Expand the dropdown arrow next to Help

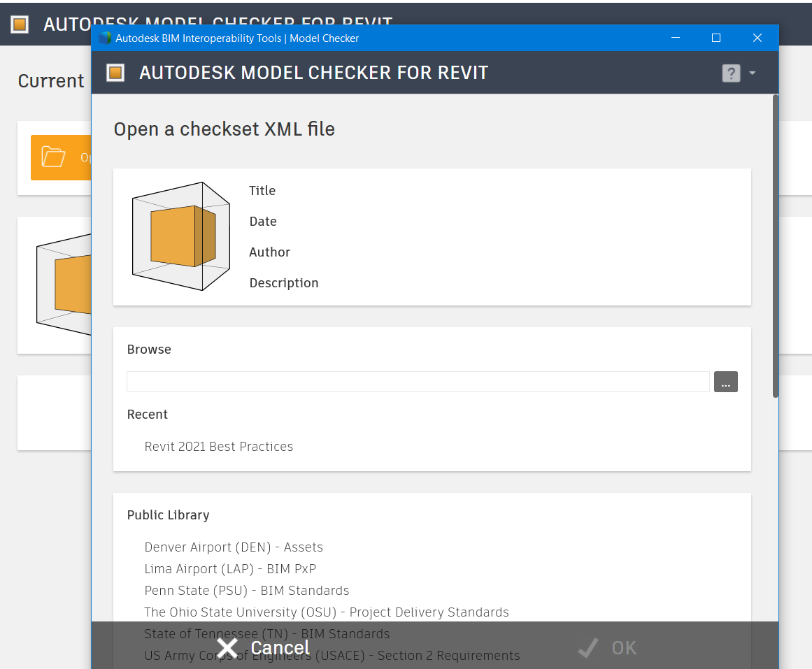click(752, 73)
